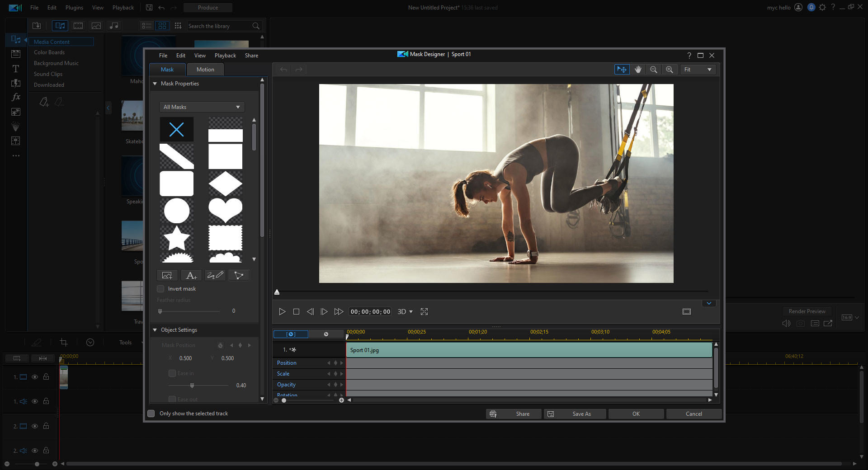868x470 pixels.
Task: Click the zoom in magnifier icon
Action: pyautogui.click(x=670, y=69)
